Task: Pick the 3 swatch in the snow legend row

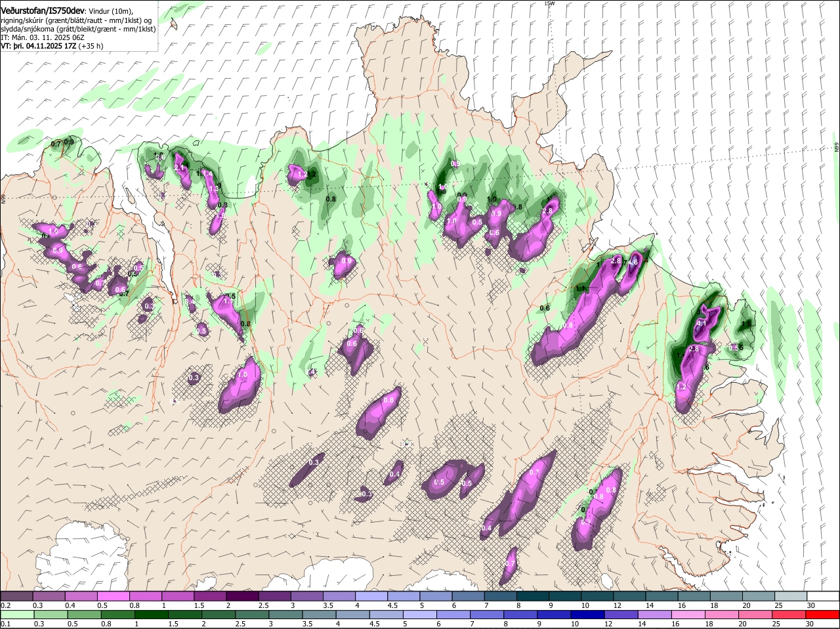Action: point(306,596)
